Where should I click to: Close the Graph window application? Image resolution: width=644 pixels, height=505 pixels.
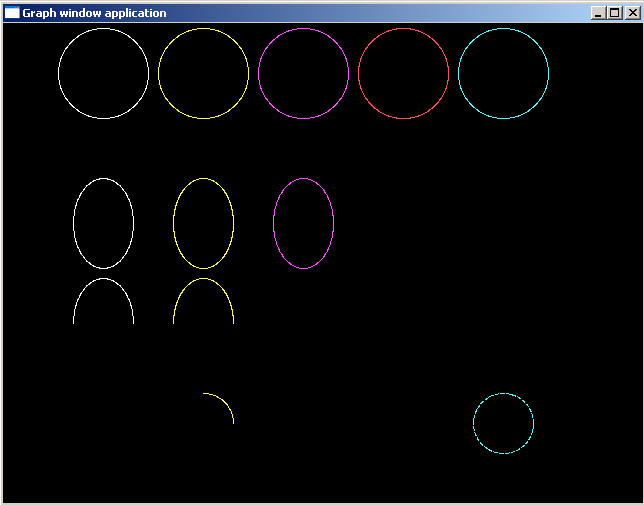(x=630, y=13)
